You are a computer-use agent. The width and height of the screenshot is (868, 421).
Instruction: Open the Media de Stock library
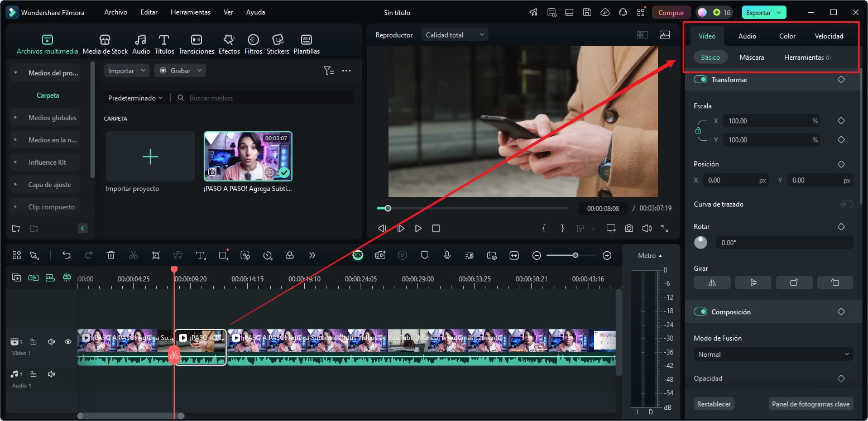(105, 45)
